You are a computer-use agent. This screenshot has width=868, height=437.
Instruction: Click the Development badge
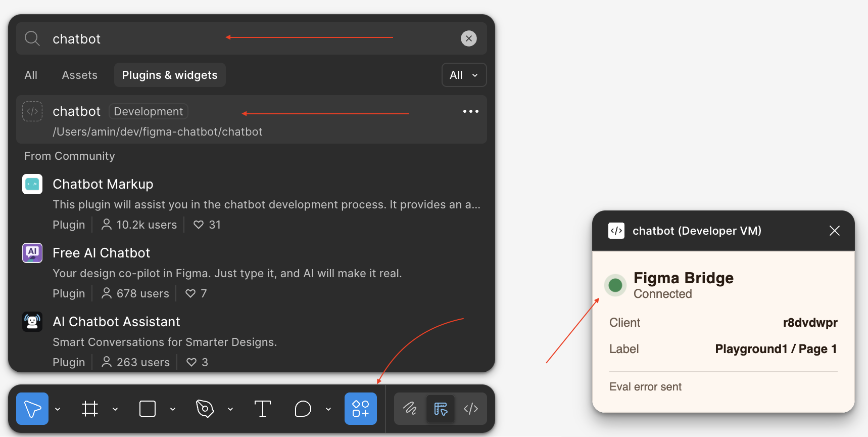149,111
